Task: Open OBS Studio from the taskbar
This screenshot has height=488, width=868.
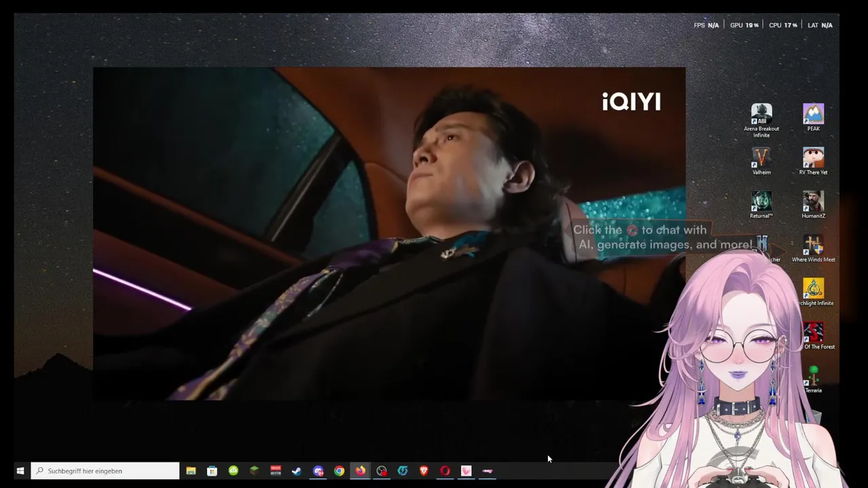Action: click(x=382, y=471)
